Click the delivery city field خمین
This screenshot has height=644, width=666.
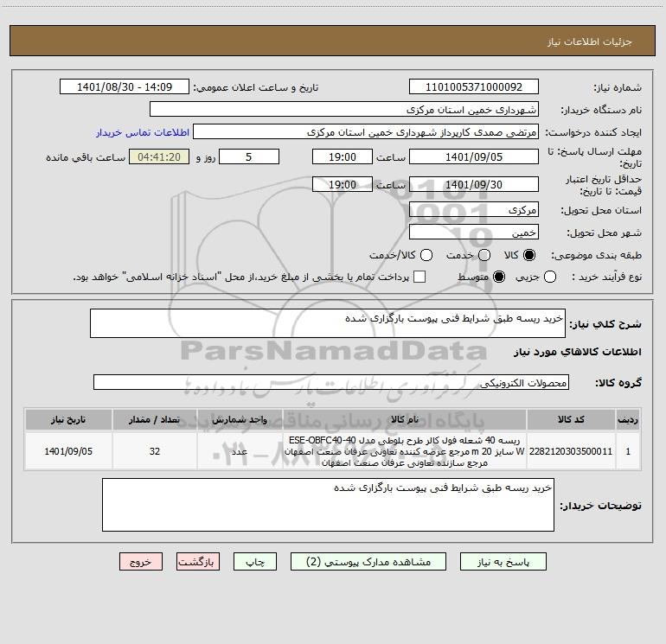(474, 233)
